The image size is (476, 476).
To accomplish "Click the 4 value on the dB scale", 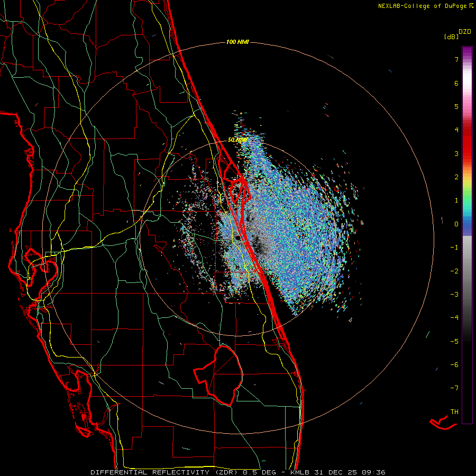I will [x=456, y=130].
